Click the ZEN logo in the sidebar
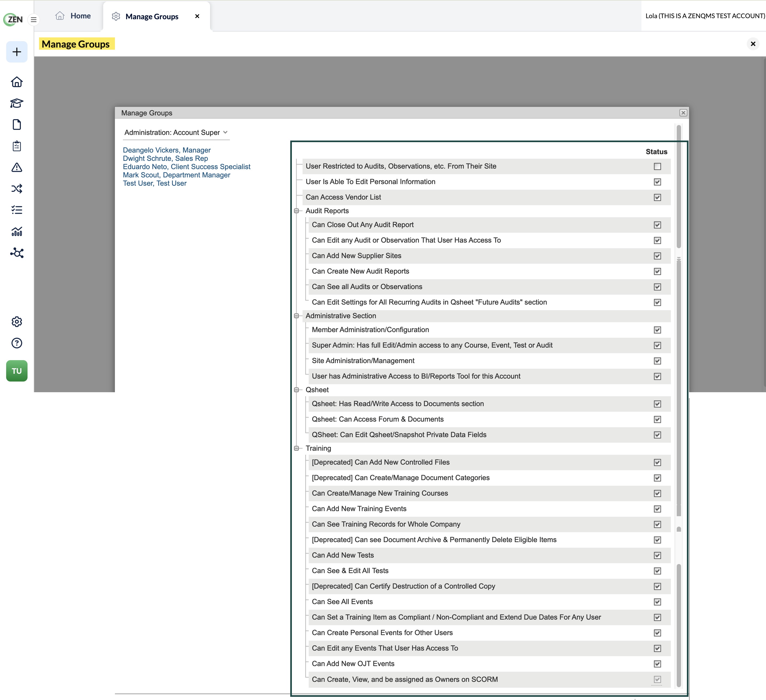Screen dimensions: 766x700 click(x=13, y=20)
